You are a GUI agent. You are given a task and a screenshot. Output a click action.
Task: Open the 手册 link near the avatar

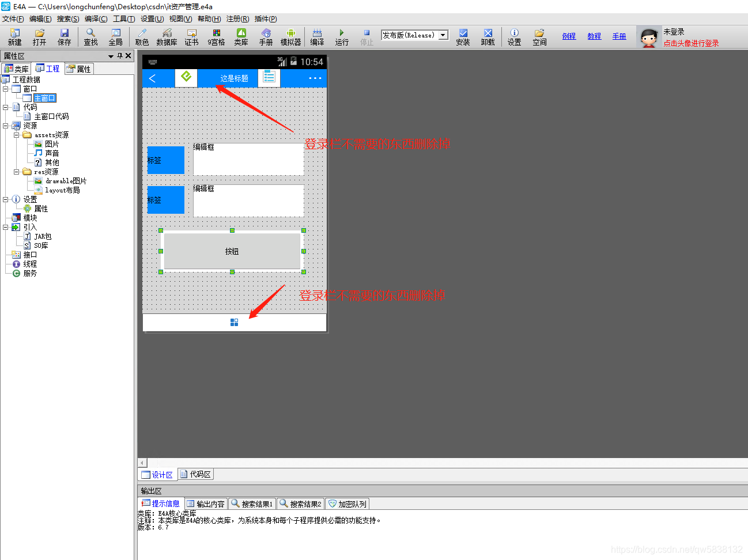(x=619, y=36)
